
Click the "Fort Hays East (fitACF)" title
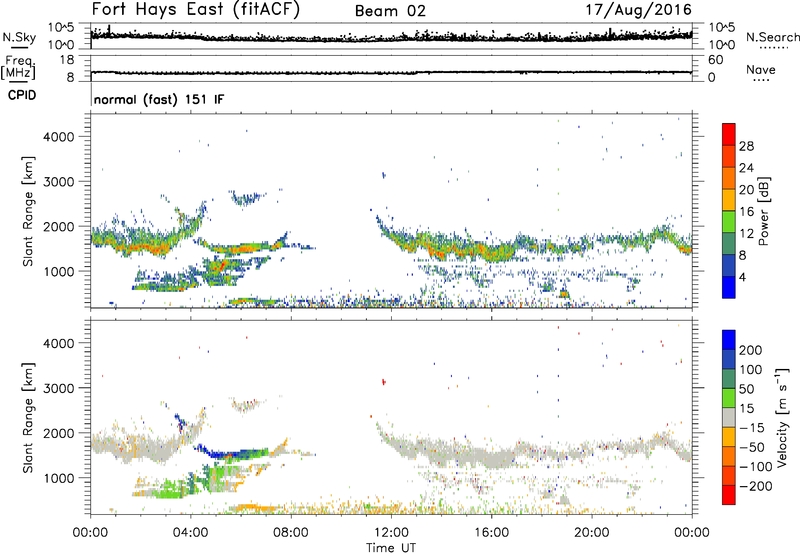tap(196, 9)
